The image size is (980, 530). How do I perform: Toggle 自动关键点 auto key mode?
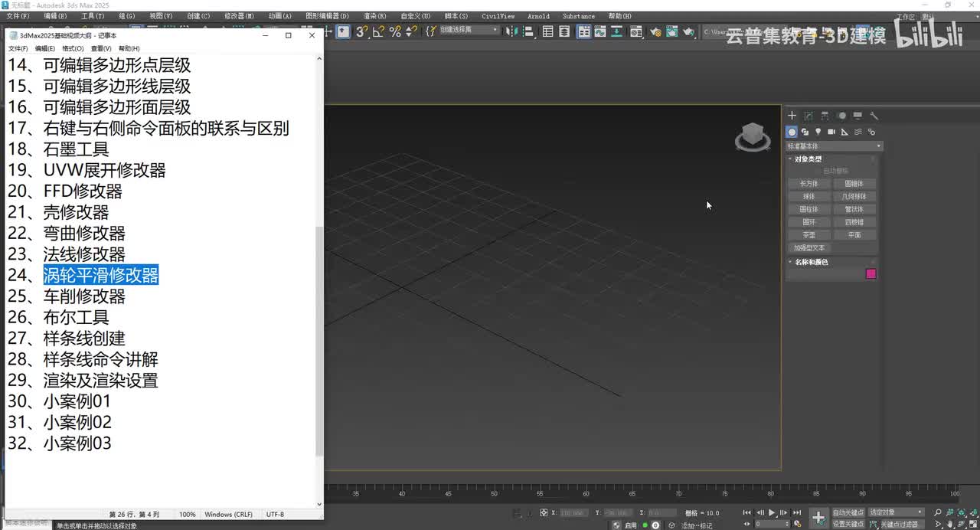[x=848, y=512]
